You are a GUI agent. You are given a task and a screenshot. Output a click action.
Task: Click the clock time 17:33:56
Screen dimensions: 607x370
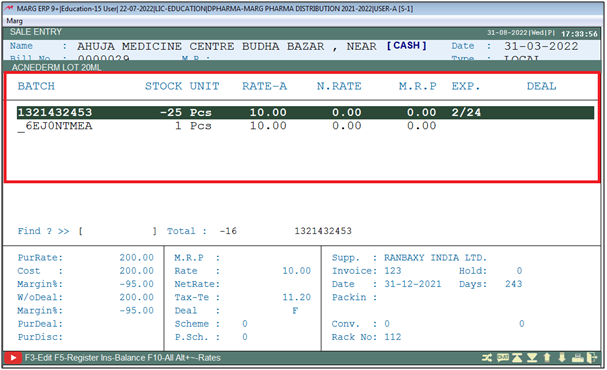pos(579,34)
